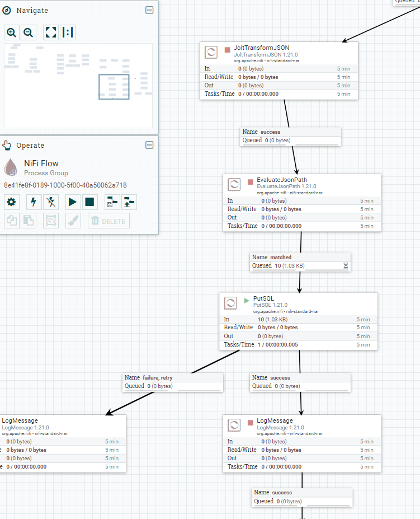The height and width of the screenshot is (519, 420).
Task: Collapse the Operate panel
Action: (x=149, y=145)
